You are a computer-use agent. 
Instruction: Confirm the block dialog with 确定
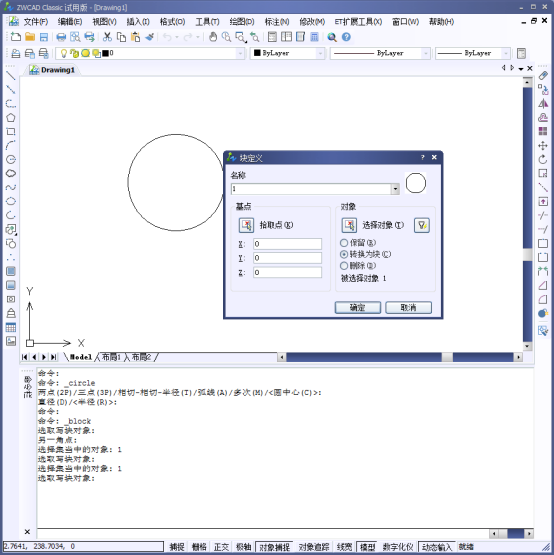358,308
